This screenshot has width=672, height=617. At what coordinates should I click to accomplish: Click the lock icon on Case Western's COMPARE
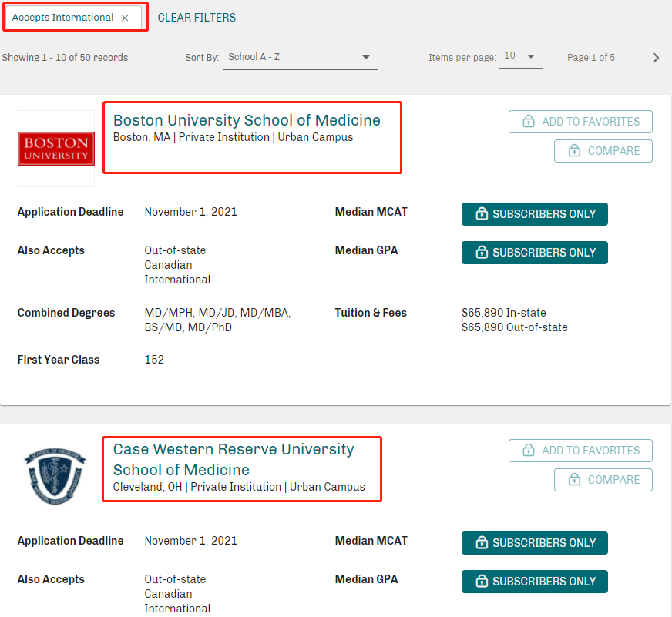pos(574,479)
